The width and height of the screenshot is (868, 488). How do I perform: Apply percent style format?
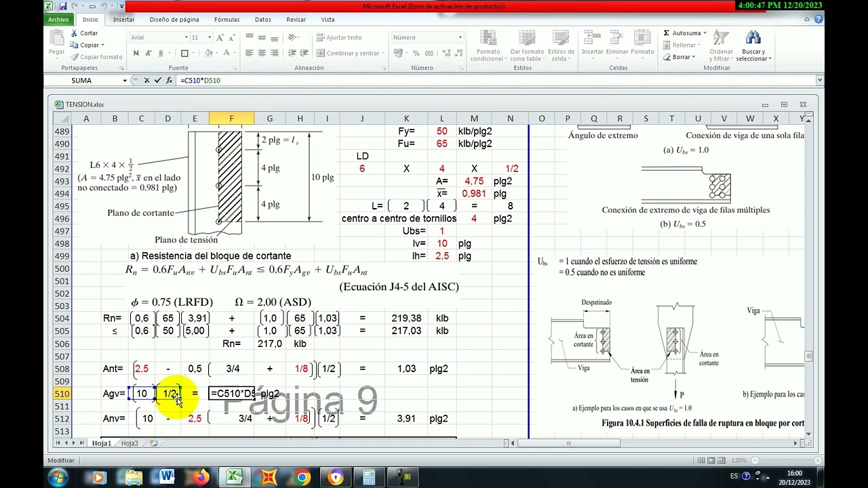click(416, 53)
